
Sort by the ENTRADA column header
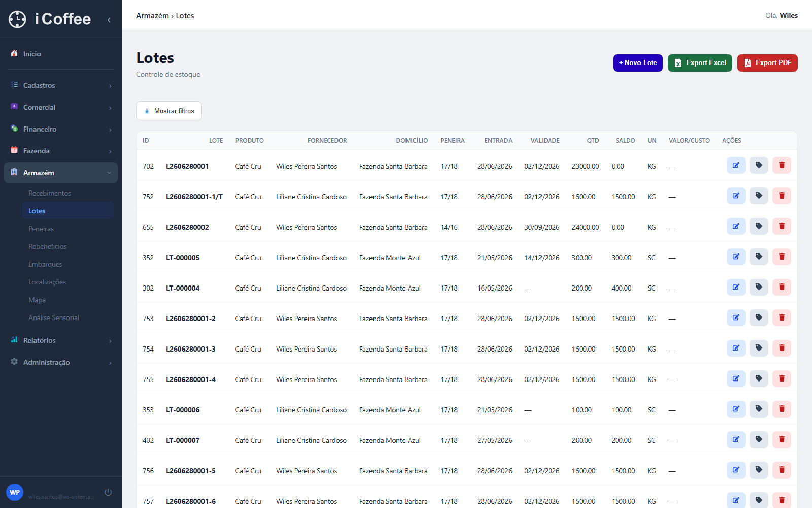[x=498, y=141]
